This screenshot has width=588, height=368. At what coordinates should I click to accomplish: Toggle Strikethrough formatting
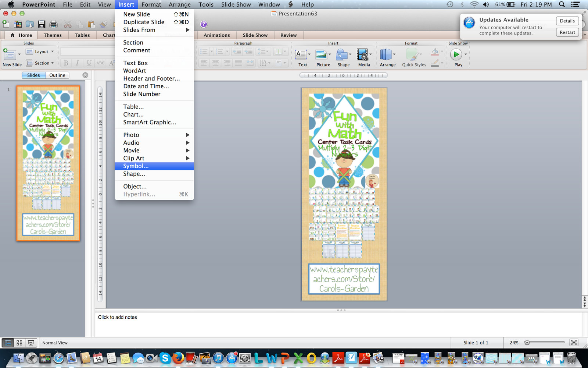click(100, 63)
